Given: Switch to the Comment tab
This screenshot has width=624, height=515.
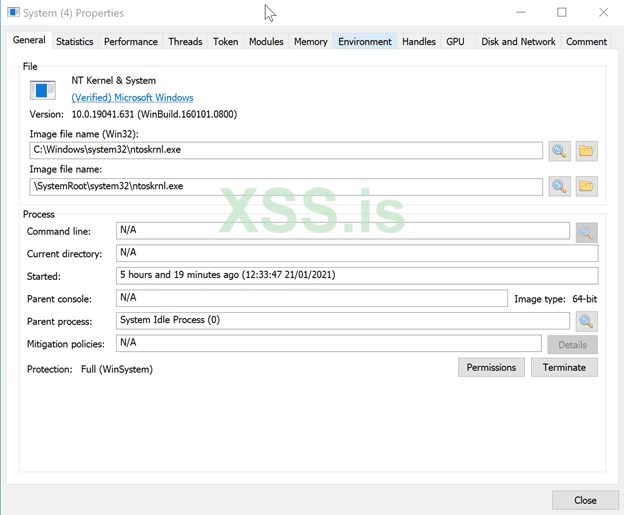Looking at the screenshot, I should click(586, 42).
